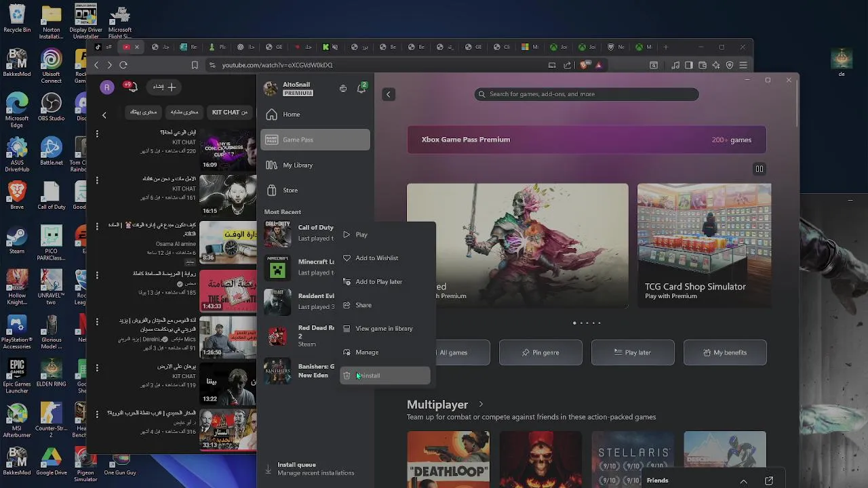This screenshot has width=868, height=488.
Task: Open the purple R account avatar on YouTube
Action: [106, 87]
